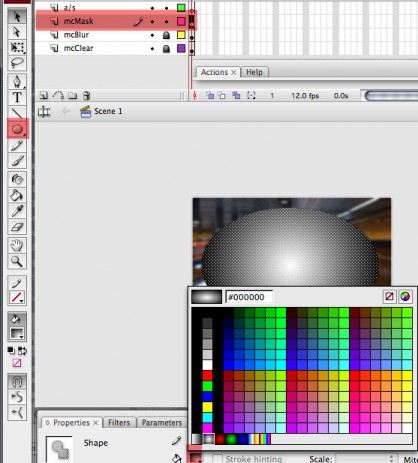Pick the Pencil tool
Image resolution: width=418 pixels, height=463 pixels.
click(x=17, y=145)
